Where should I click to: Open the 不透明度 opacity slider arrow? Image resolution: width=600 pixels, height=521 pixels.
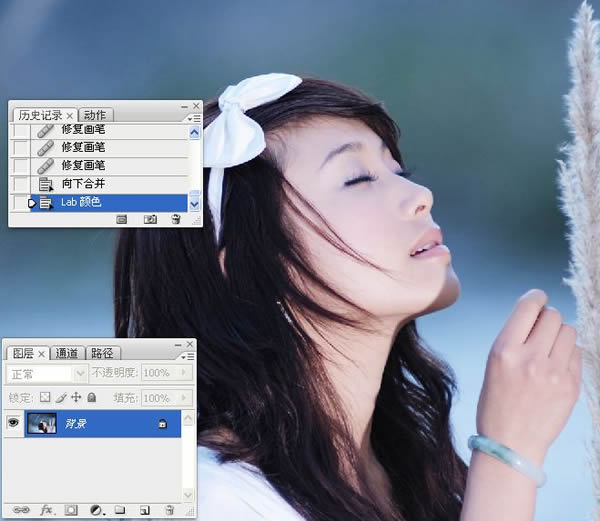(183, 373)
